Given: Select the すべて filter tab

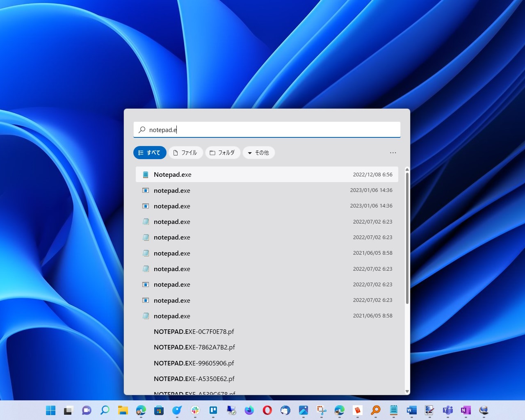Looking at the screenshot, I should 150,153.
